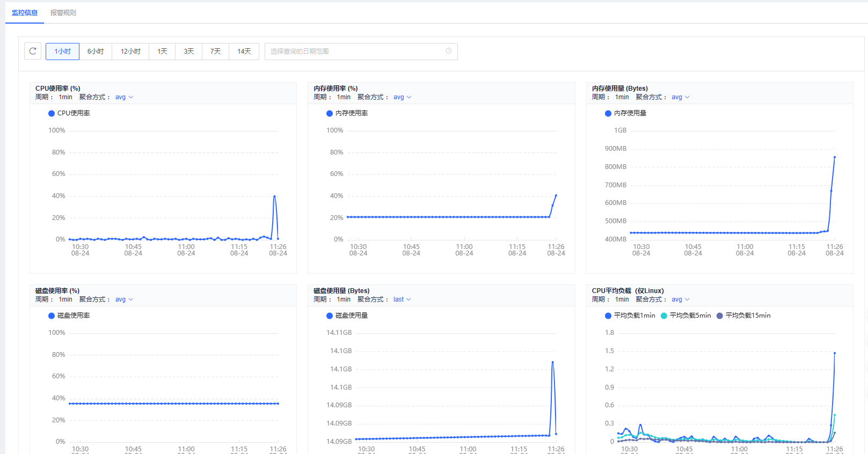Click the date range query input field
The width and height of the screenshot is (868, 454).
pos(354,52)
